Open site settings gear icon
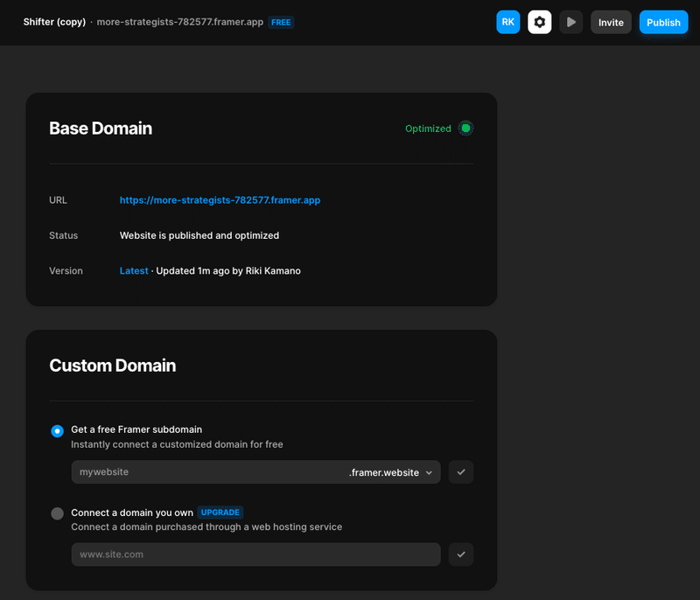Screen dimensions: 700x600 [x=539, y=22]
